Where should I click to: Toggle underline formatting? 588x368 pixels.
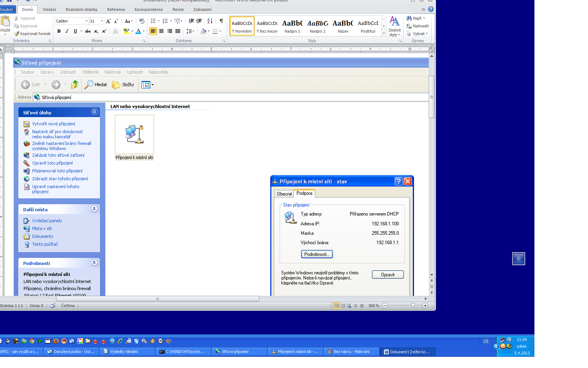click(x=75, y=31)
